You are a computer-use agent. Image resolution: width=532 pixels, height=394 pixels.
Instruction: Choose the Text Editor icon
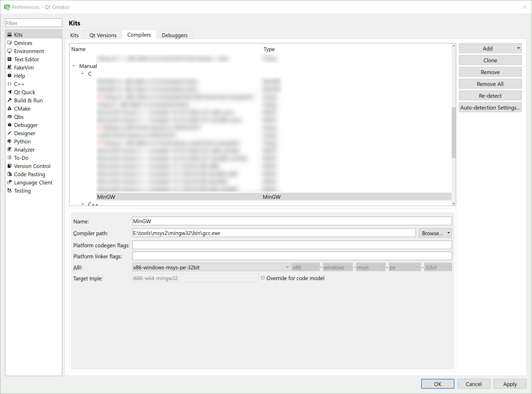tap(9, 59)
